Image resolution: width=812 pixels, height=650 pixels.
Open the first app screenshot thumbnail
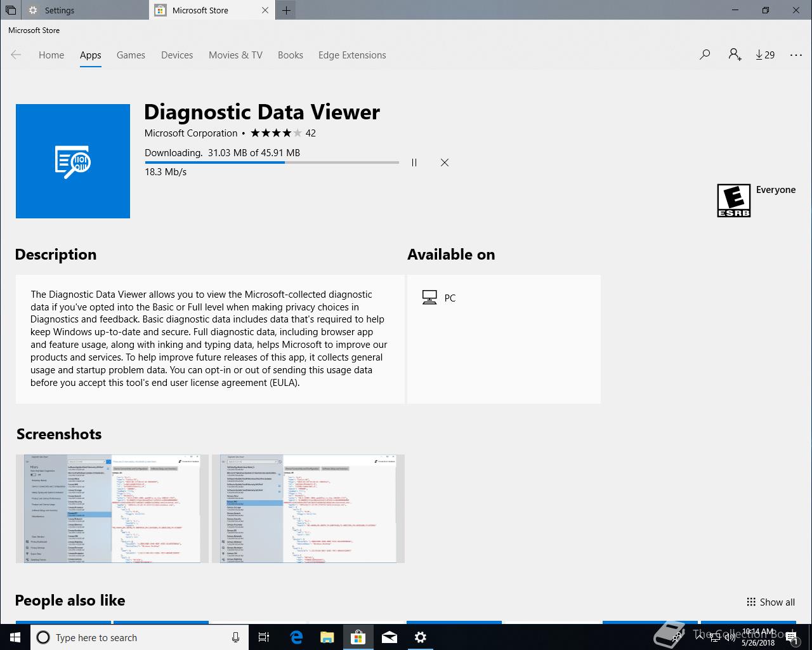click(112, 508)
